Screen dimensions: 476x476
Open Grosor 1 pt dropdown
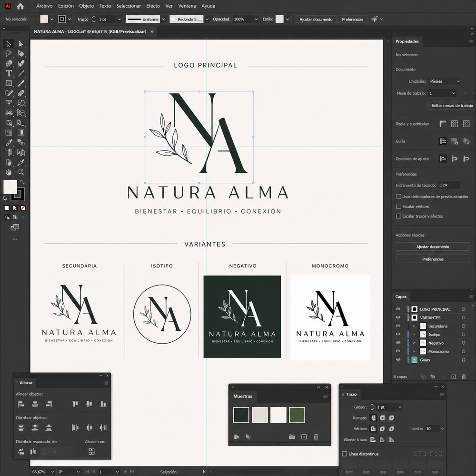[x=400, y=407]
